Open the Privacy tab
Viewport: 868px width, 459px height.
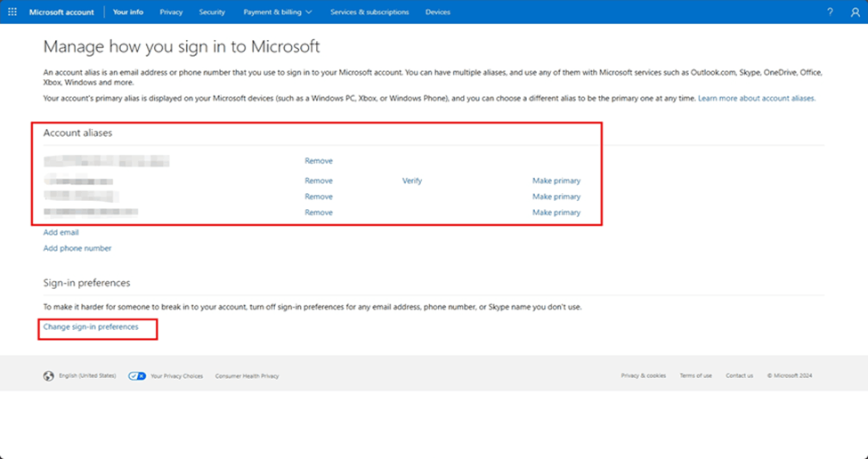pyautogui.click(x=171, y=12)
